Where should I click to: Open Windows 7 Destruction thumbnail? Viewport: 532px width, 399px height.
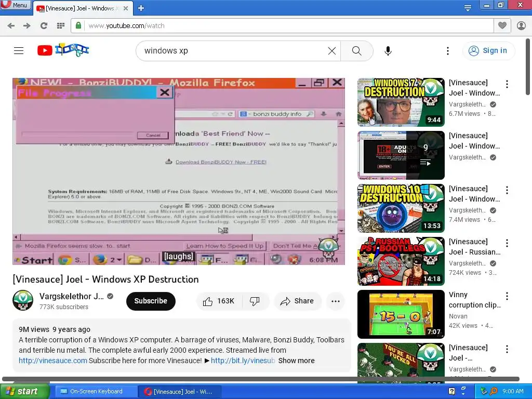[401, 102]
